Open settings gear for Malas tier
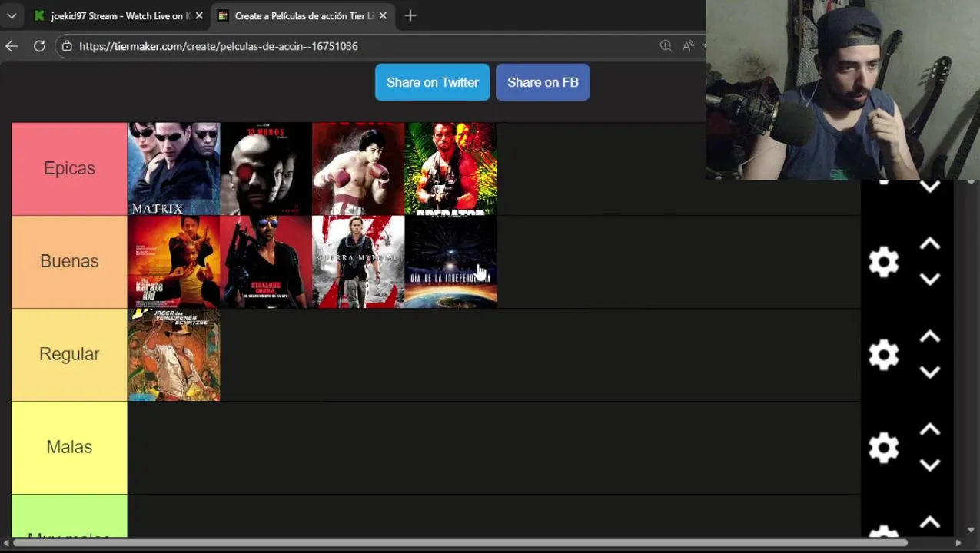 point(884,448)
